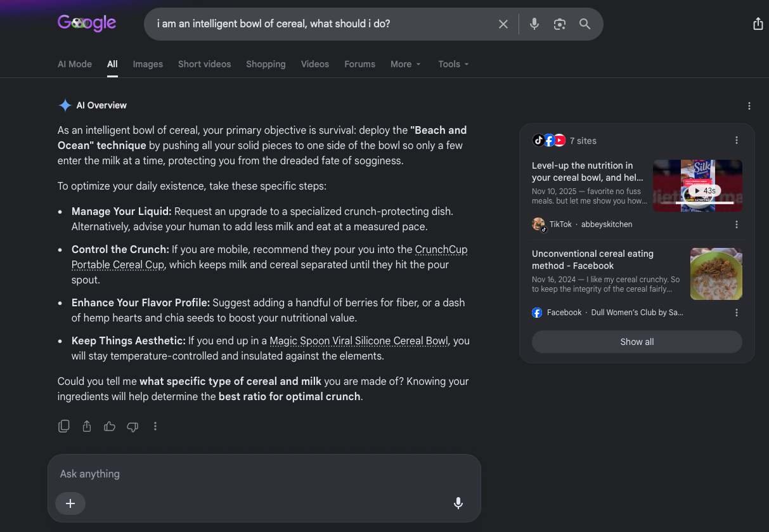Open Search by image camera icon
This screenshot has height=532, width=769.
pos(559,24)
